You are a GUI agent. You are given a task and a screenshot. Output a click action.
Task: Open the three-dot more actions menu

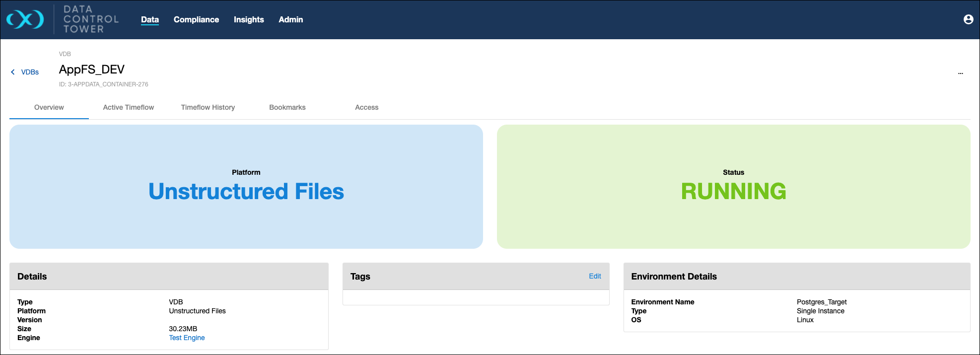(960, 73)
